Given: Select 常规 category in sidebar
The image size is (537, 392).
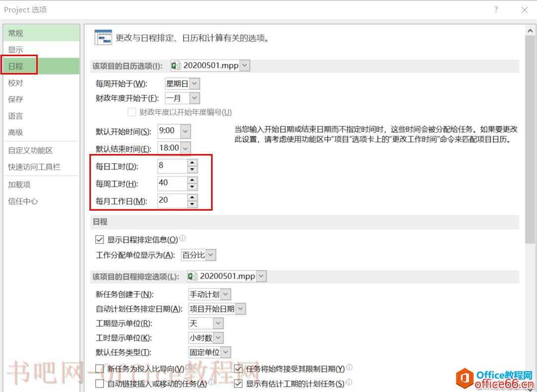Looking at the screenshot, I should coord(41,33).
